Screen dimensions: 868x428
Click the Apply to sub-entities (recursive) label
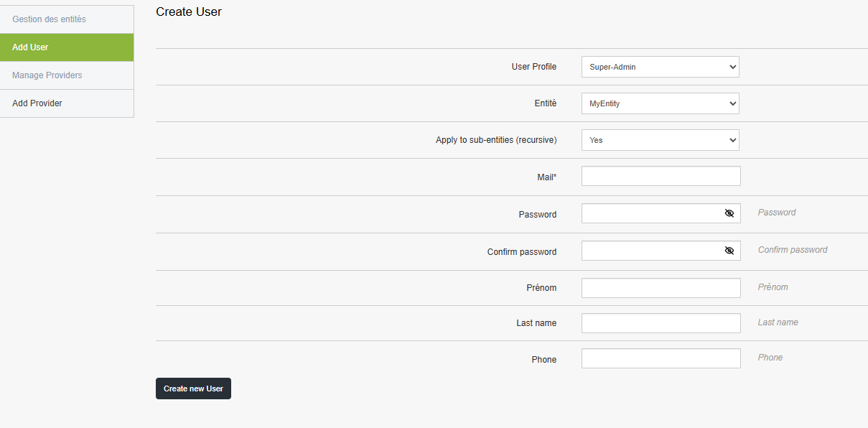click(x=496, y=140)
